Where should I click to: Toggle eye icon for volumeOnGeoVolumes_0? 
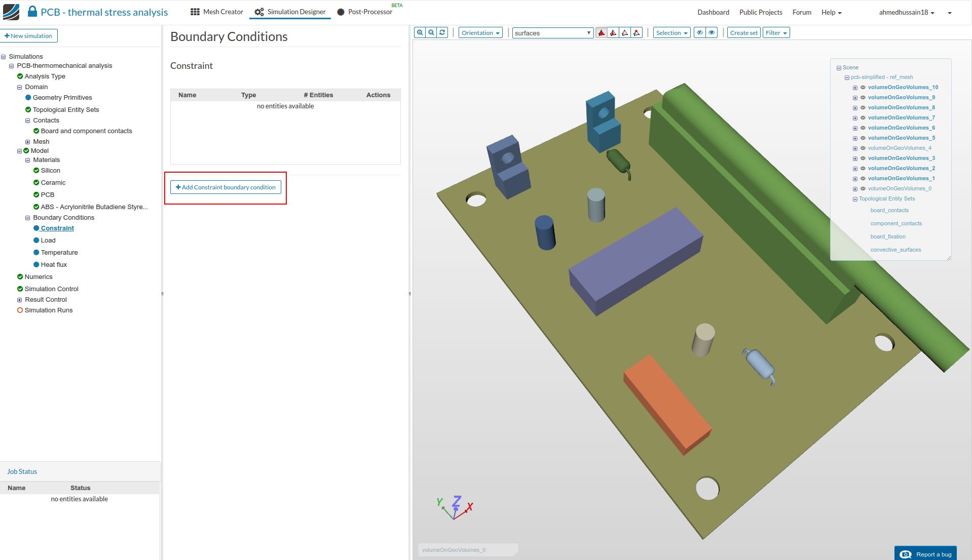[863, 189]
